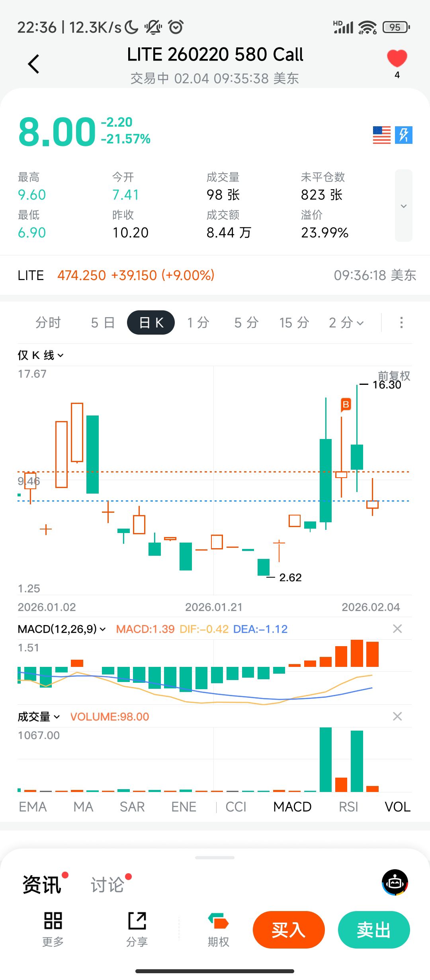Toggle the RSI indicator
430x980 pixels.
point(348,807)
